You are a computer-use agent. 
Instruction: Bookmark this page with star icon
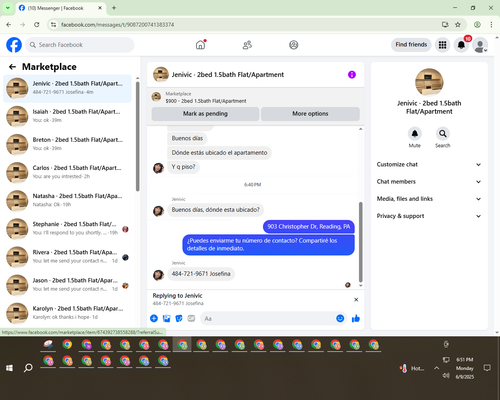click(458, 24)
